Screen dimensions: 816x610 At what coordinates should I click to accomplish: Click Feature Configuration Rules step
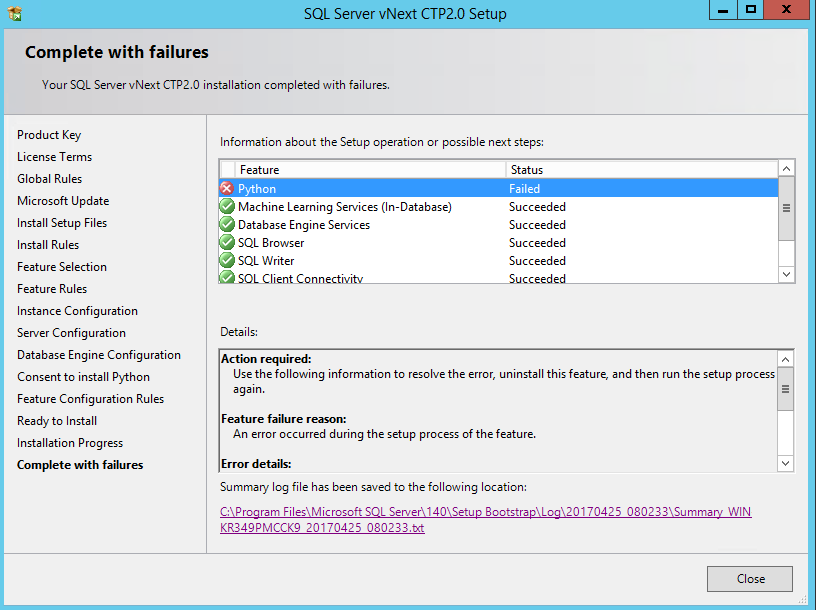coord(90,399)
